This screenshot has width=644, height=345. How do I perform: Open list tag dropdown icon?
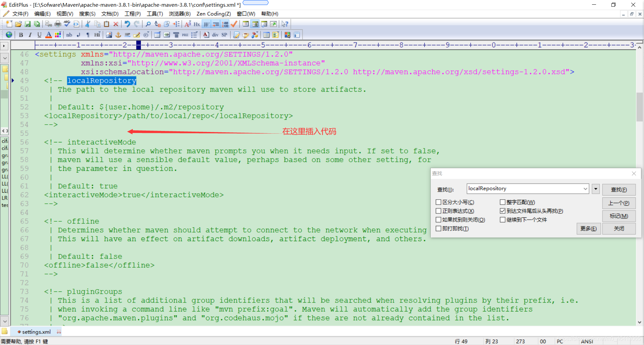[194, 35]
